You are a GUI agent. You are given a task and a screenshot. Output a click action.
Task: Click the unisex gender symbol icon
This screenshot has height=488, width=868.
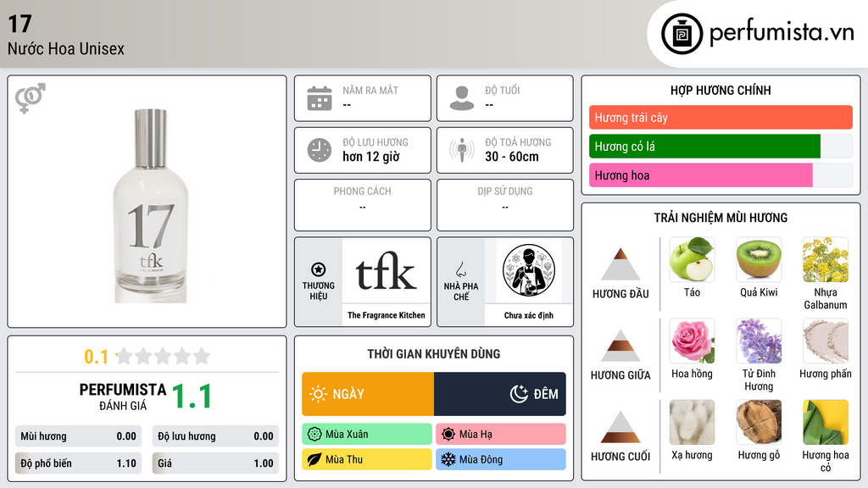pyautogui.click(x=30, y=98)
